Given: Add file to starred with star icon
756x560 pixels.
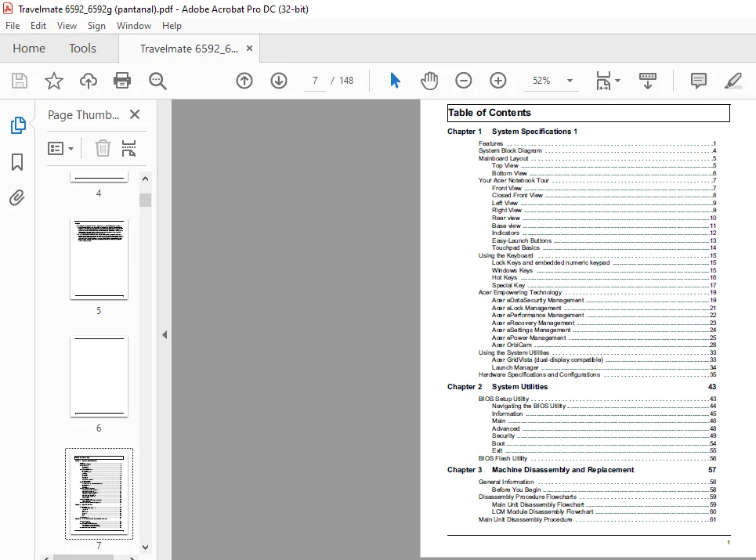Looking at the screenshot, I should click(x=53, y=81).
